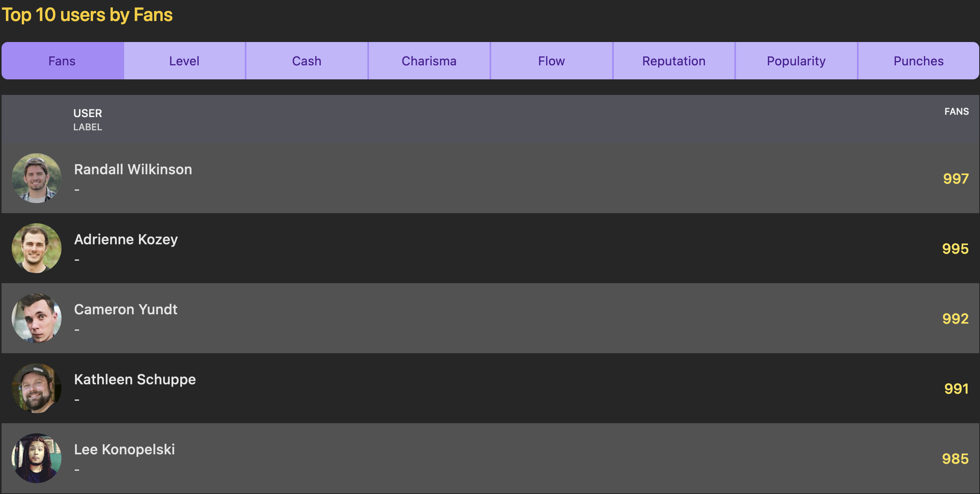Image resolution: width=980 pixels, height=494 pixels.
Task: Click Lee Konopelski's profile avatar
Action: tap(37, 458)
